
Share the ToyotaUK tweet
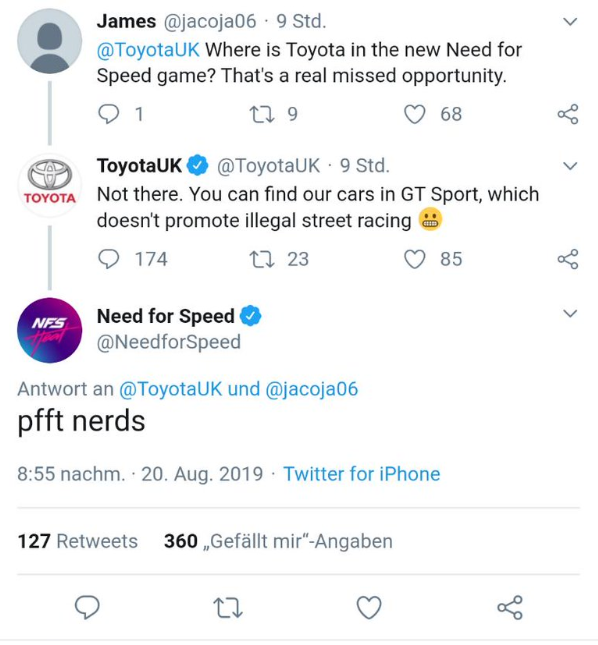[x=568, y=259]
